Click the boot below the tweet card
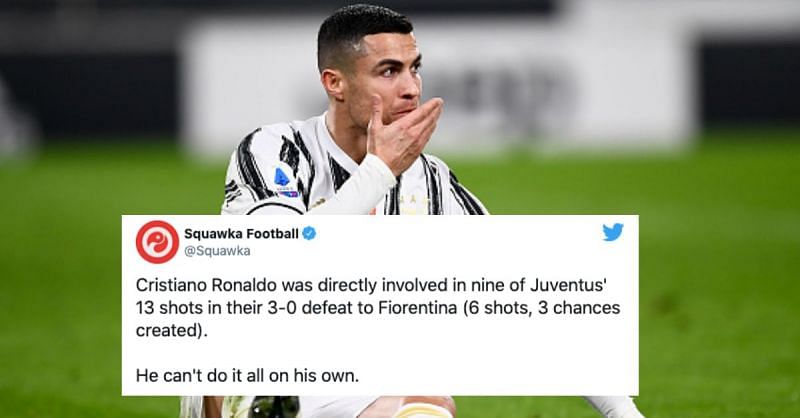This screenshot has width=800, height=418. (273, 407)
